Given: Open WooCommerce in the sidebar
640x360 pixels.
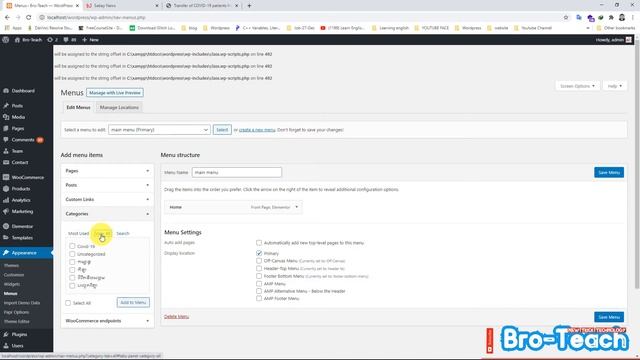Looking at the screenshot, I should coord(27,178).
